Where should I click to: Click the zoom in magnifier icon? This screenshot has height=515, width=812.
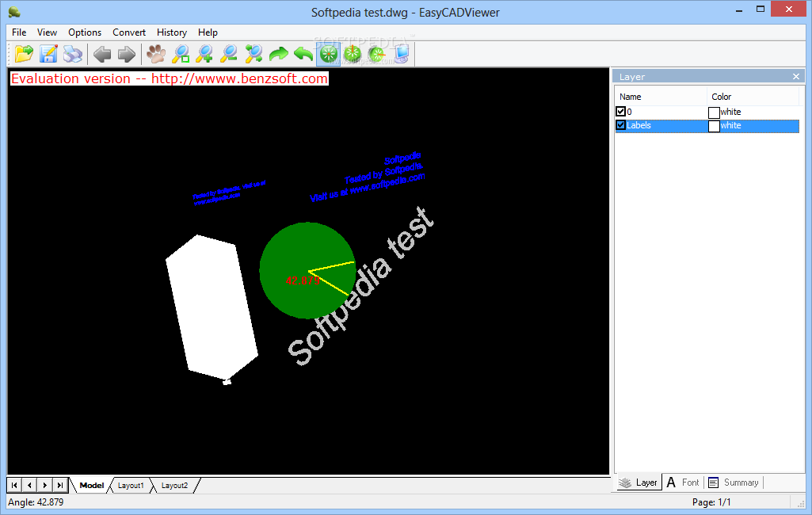(205, 54)
